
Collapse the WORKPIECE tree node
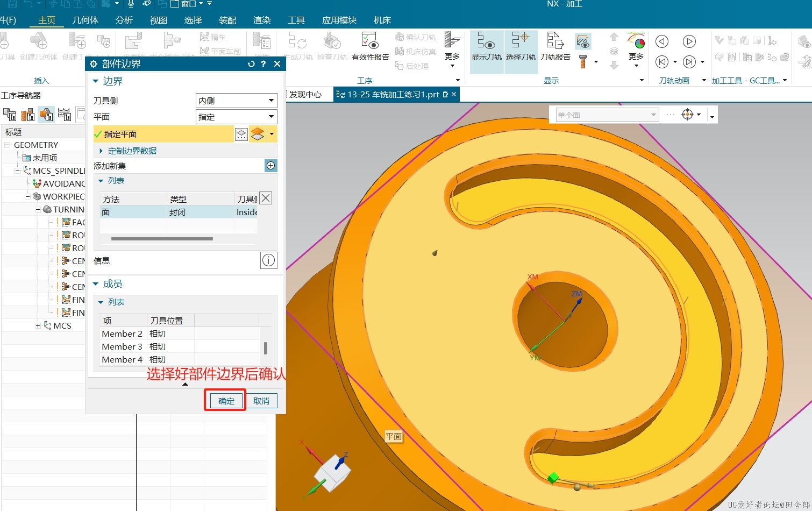coord(27,196)
